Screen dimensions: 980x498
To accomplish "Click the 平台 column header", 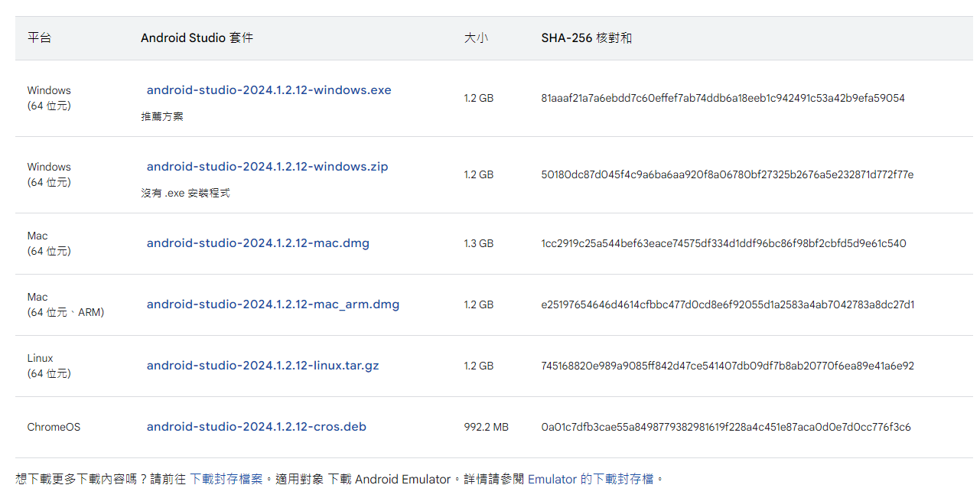I will point(39,37).
